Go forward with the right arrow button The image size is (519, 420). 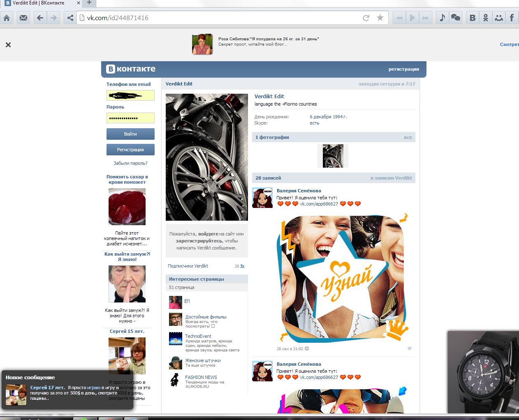click(53, 18)
